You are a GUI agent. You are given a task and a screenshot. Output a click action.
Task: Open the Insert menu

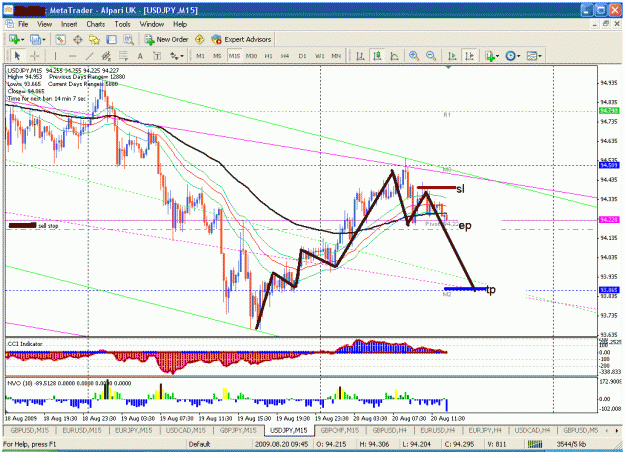(69, 24)
